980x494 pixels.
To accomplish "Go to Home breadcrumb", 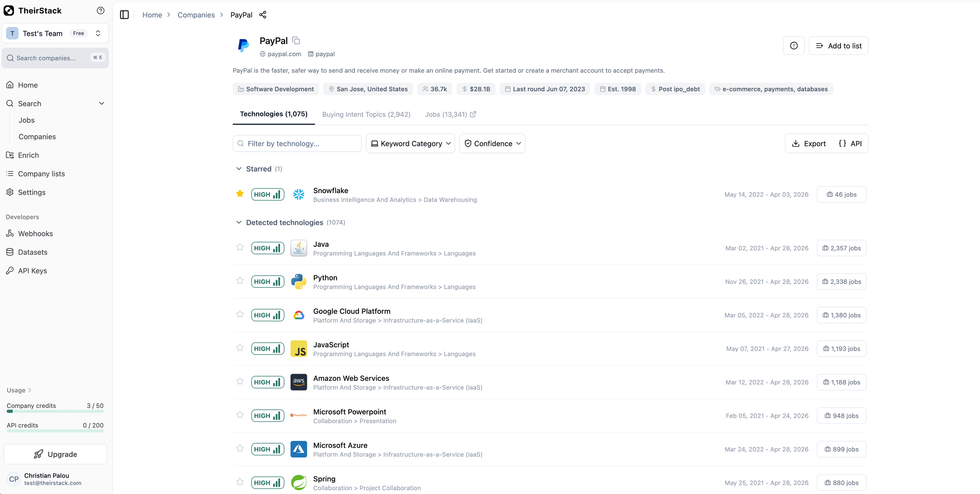I will 152,15.
